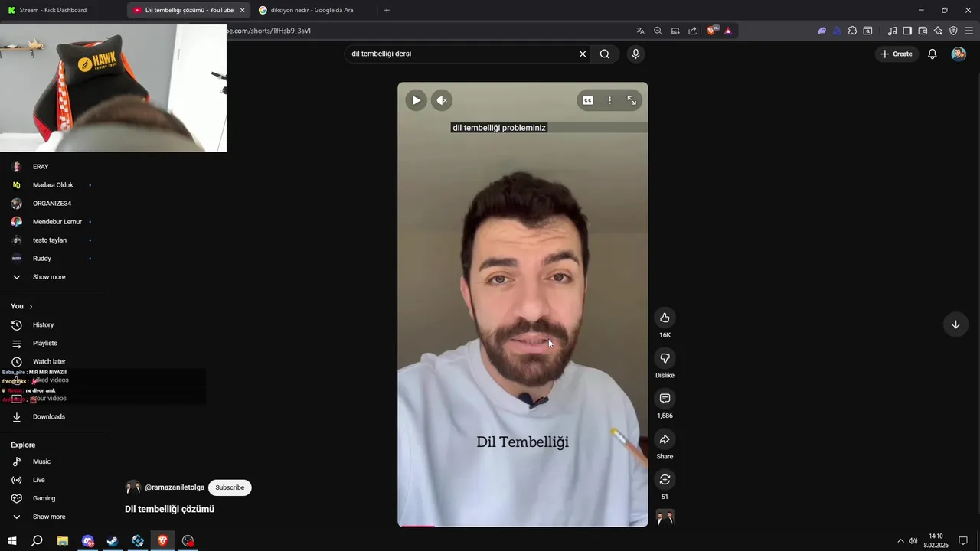Open Brave Wallet icon

point(923,31)
